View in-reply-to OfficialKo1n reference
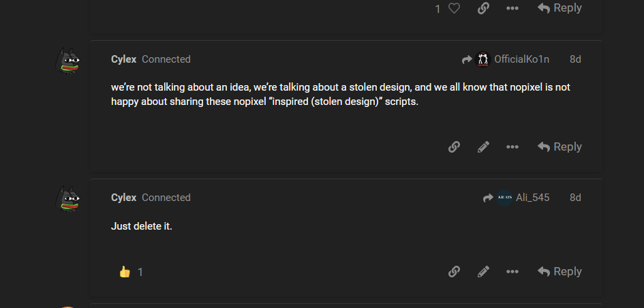 [506, 59]
